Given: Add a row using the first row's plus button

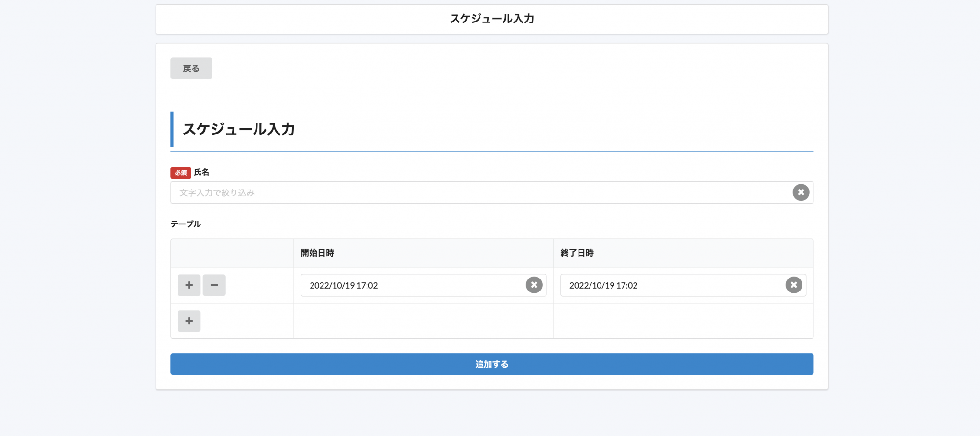Looking at the screenshot, I should click(189, 285).
